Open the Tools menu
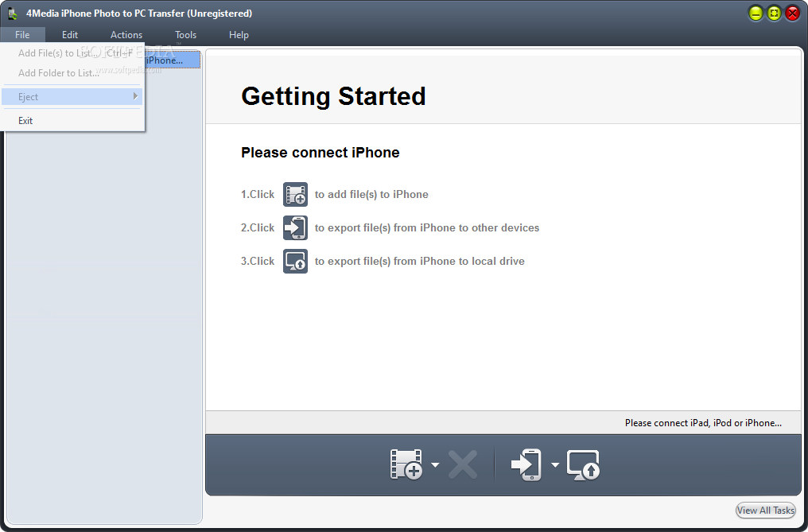Viewport: 808px width, 532px height. click(185, 34)
